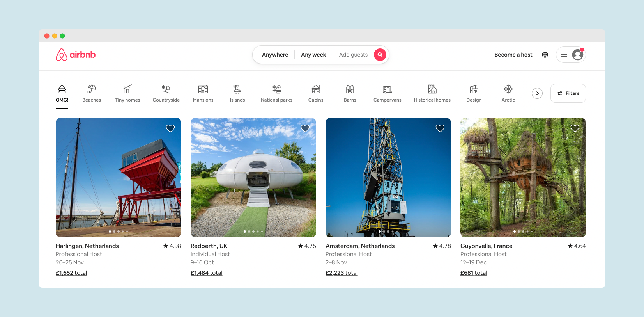
Task: Favorite the Redberth UFO listing heart
Action: pyautogui.click(x=305, y=128)
